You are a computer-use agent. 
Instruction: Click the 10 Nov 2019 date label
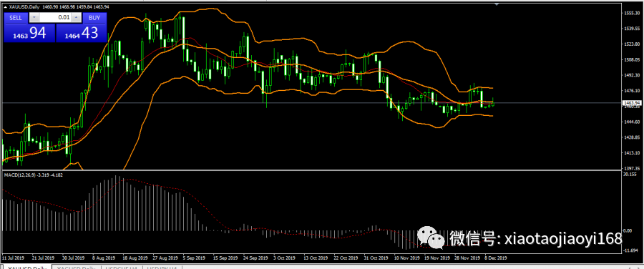pyautogui.click(x=406, y=258)
